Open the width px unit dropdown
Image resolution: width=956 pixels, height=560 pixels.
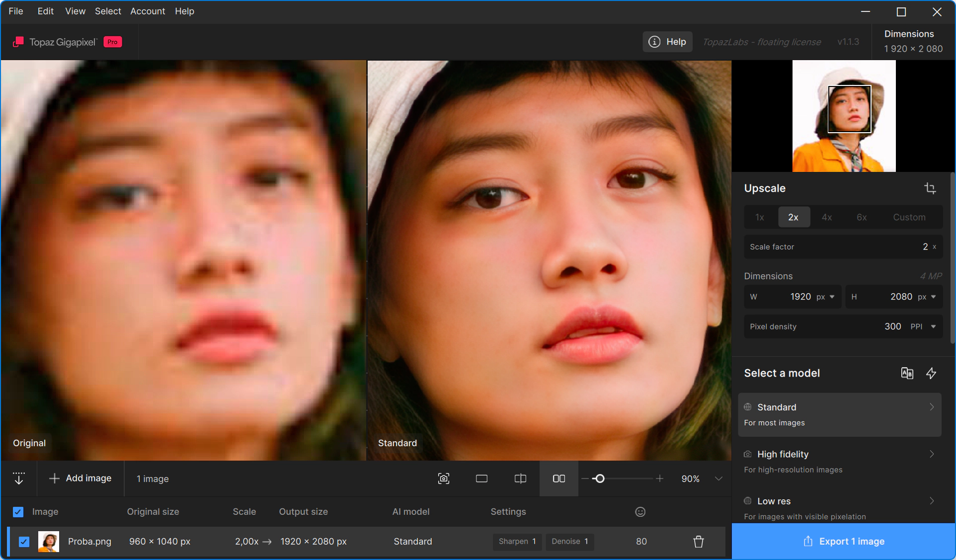click(x=832, y=297)
